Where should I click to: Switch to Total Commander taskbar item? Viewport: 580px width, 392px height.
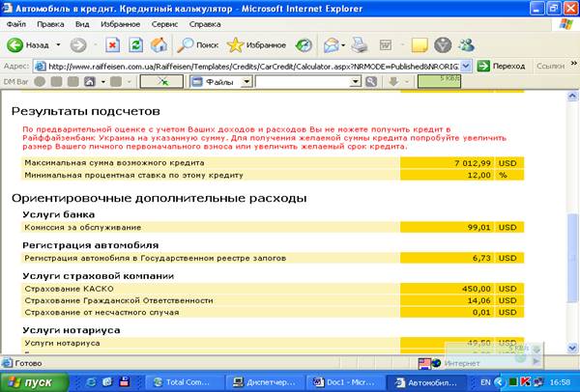point(177,381)
